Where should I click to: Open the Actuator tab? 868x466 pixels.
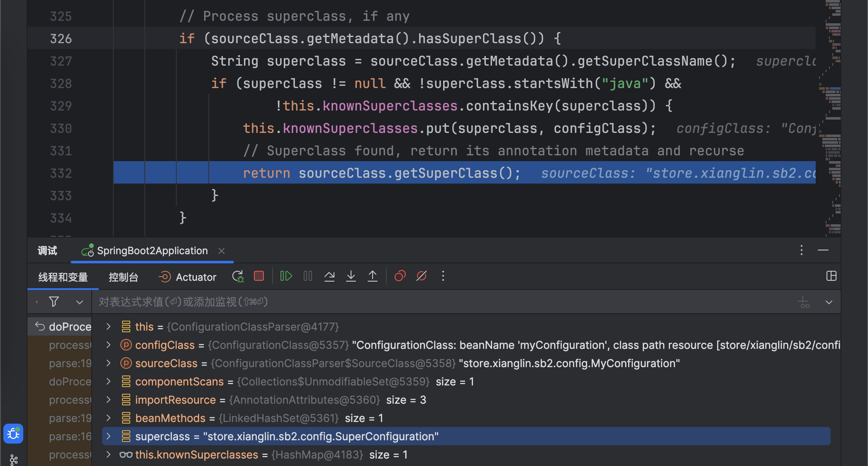click(188, 277)
